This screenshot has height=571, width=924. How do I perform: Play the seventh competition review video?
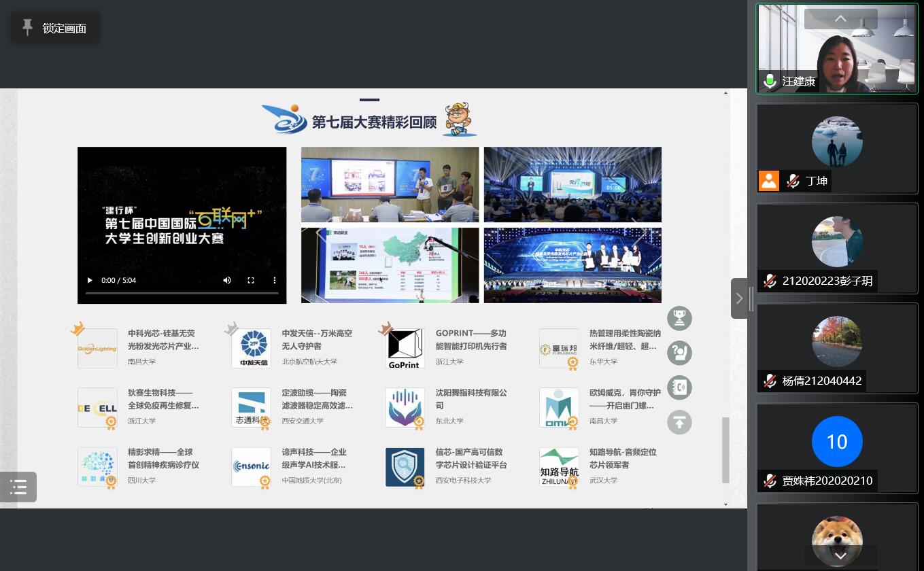tap(90, 280)
